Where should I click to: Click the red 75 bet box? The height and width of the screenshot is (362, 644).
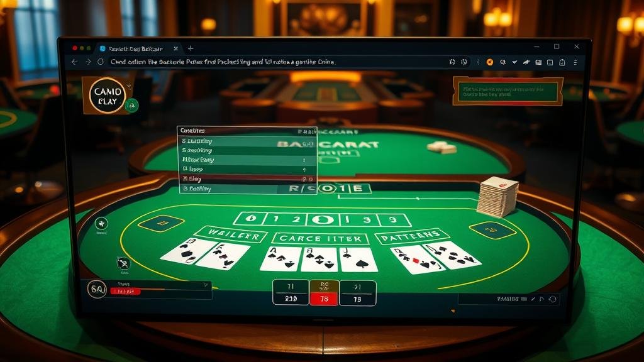tap(324, 299)
